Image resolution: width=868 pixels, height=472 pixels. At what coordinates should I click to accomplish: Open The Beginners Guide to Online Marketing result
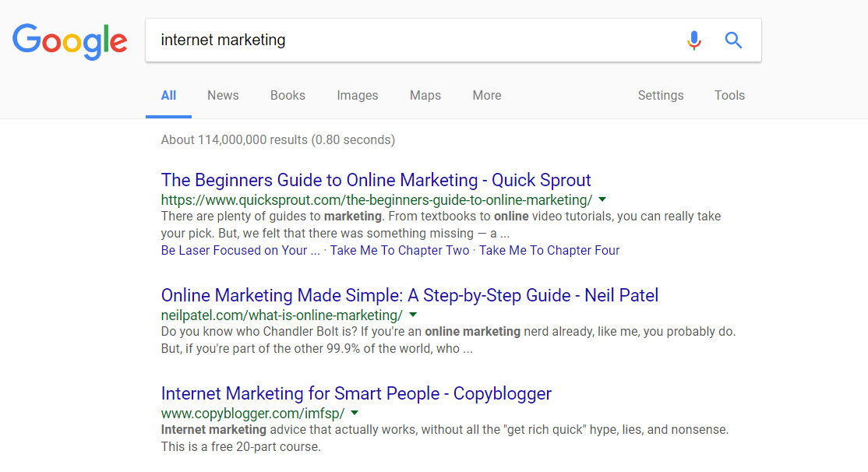[376, 180]
